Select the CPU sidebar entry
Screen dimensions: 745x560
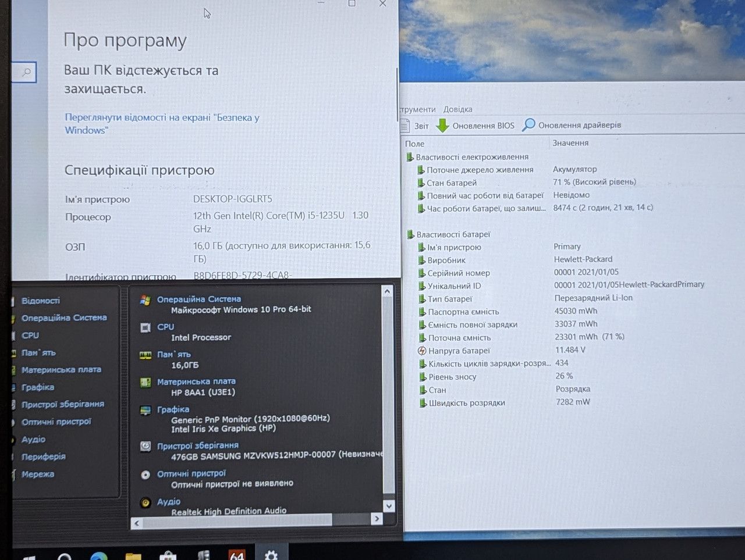pyautogui.click(x=30, y=336)
